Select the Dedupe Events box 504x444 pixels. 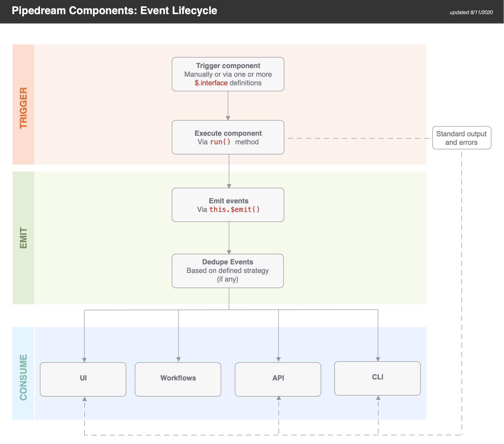pyautogui.click(x=228, y=271)
